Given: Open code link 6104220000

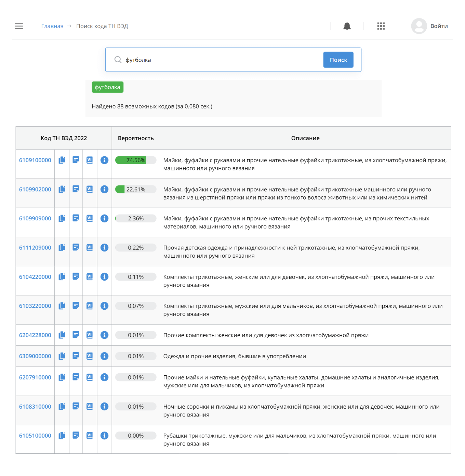Looking at the screenshot, I should (x=35, y=277).
